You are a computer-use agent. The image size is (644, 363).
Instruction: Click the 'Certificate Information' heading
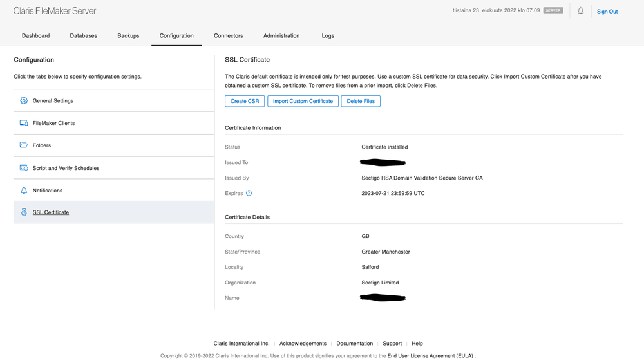pyautogui.click(x=253, y=127)
